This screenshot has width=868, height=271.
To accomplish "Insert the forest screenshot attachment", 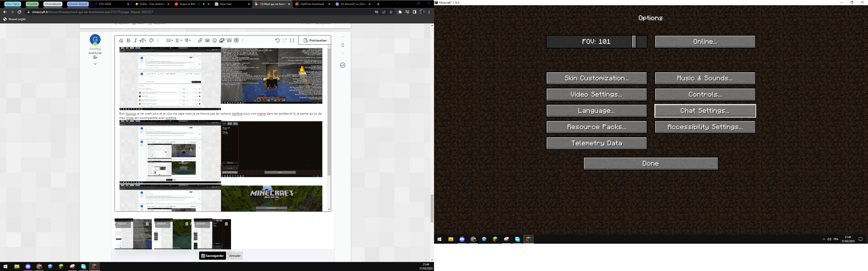I will tap(163, 224).
